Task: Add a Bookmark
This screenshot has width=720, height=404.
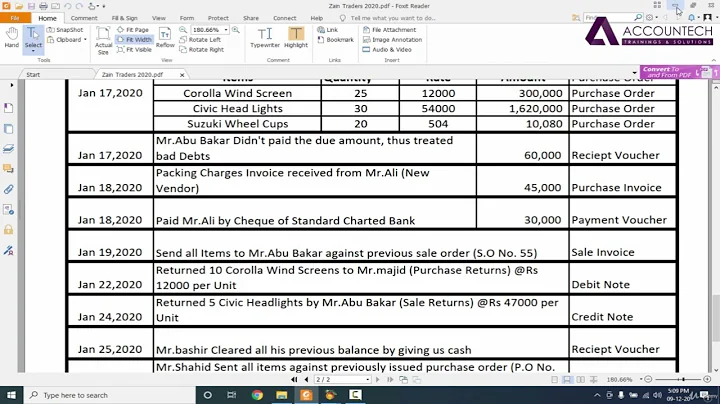Action: (x=336, y=39)
